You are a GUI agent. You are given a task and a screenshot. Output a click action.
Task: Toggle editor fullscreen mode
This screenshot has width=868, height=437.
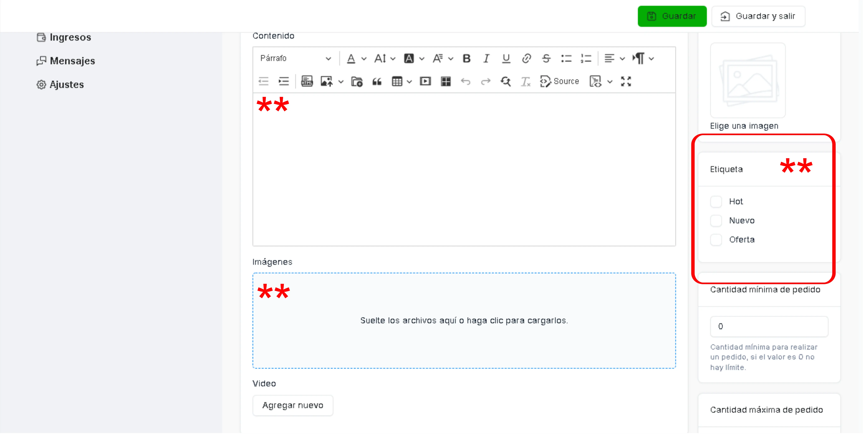tap(626, 82)
